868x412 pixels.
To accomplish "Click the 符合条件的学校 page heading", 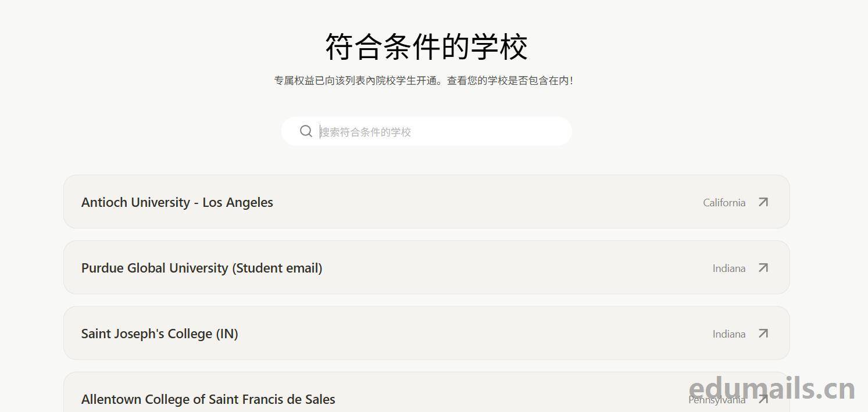I will coord(427,46).
